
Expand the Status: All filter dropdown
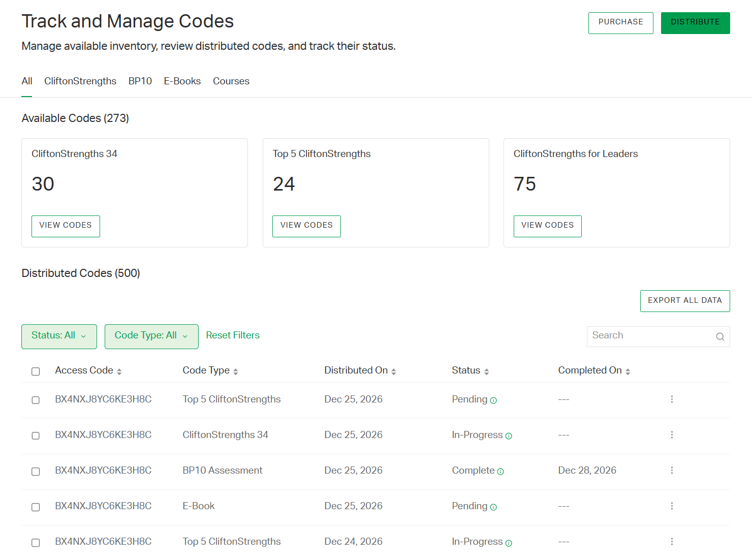59,336
